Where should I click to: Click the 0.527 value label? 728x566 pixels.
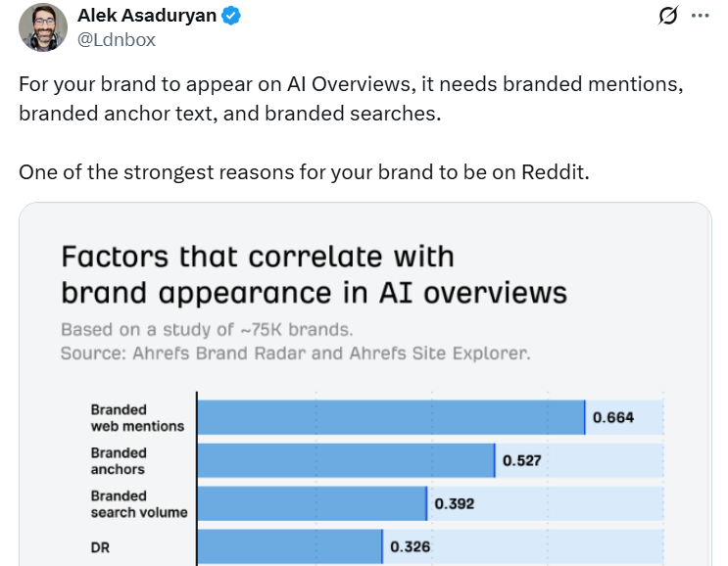[521, 460]
